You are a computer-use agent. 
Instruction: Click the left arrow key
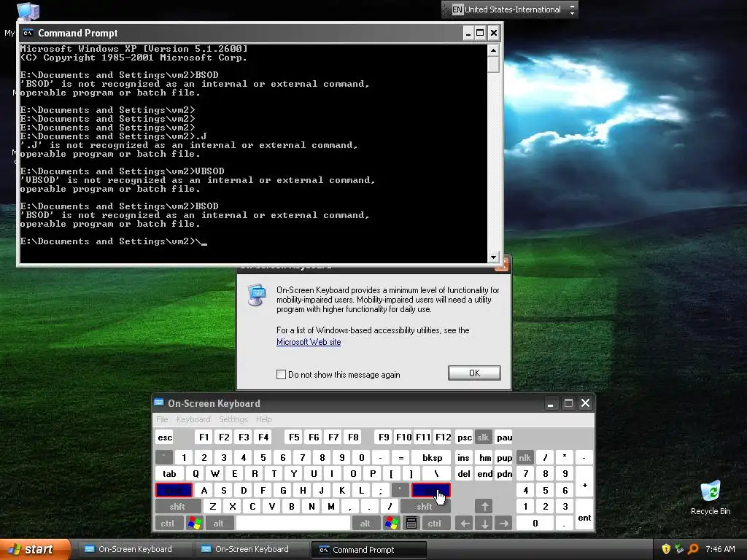[x=465, y=524]
